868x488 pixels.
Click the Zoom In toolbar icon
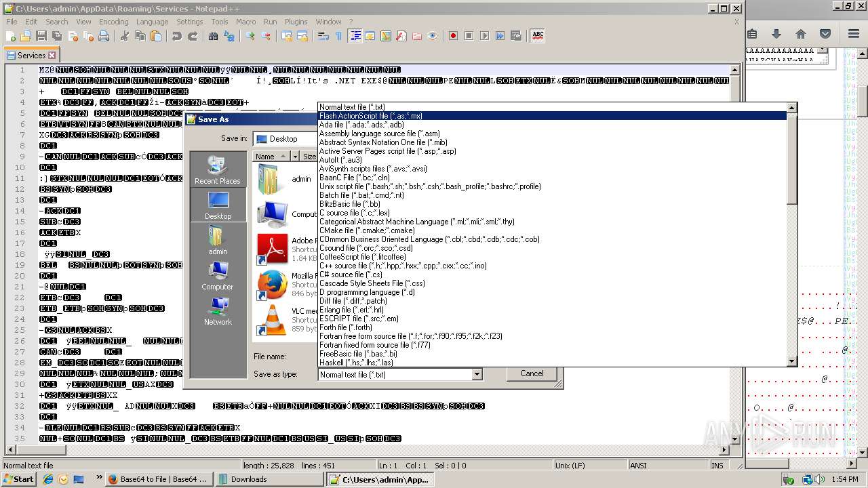[250, 36]
